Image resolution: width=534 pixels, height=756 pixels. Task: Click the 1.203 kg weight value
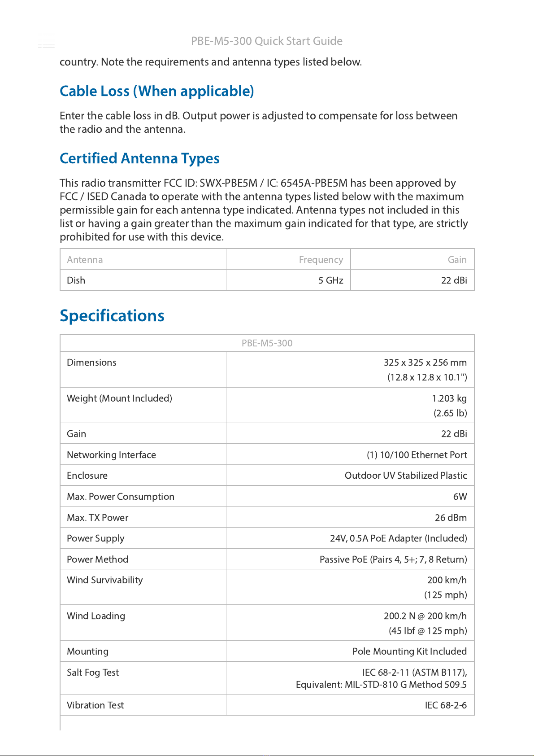[x=449, y=398]
